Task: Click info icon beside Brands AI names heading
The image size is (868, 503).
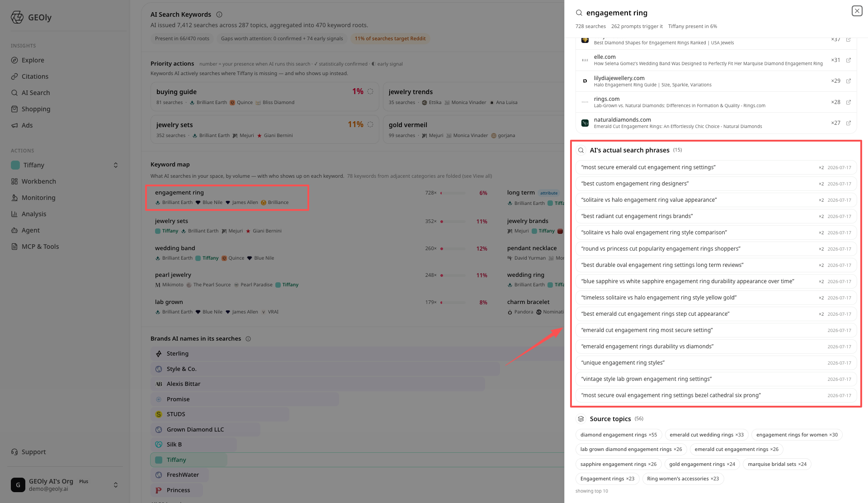Action: click(x=248, y=339)
